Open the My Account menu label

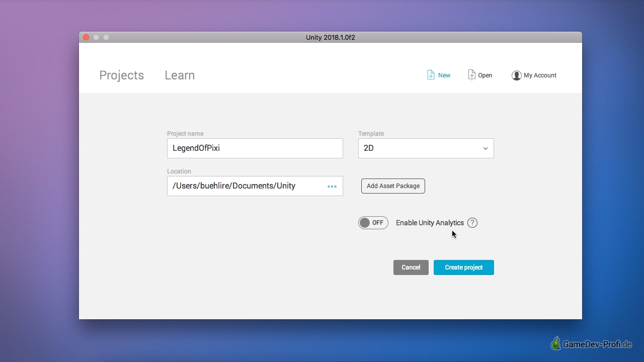tap(540, 75)
